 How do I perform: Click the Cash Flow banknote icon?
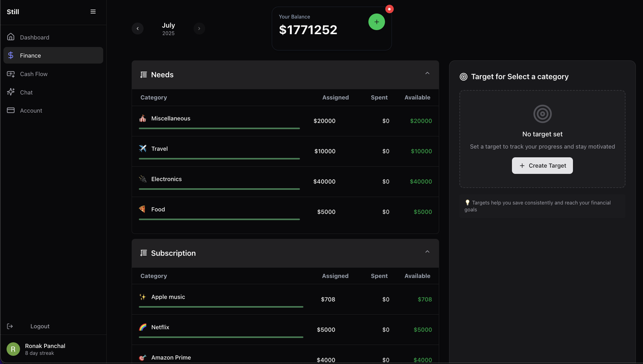[11, 74]
